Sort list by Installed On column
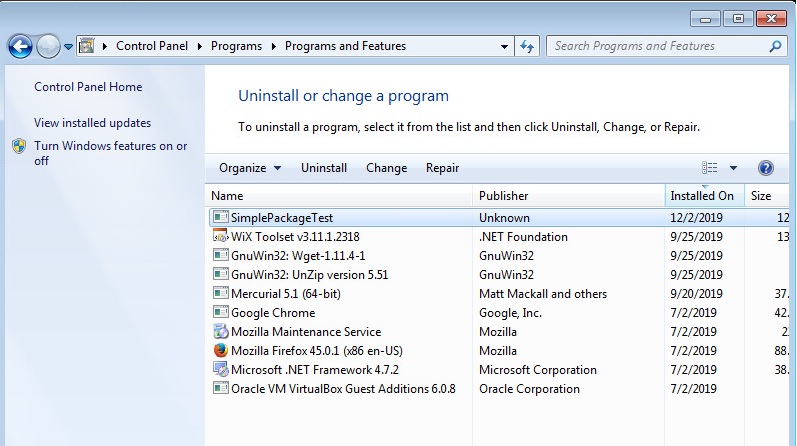 702,196
